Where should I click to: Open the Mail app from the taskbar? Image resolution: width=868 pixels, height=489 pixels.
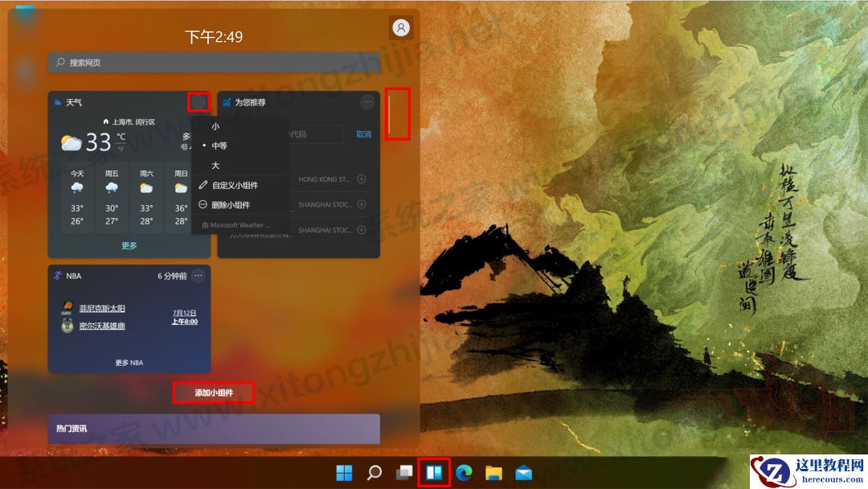point(523,474)
